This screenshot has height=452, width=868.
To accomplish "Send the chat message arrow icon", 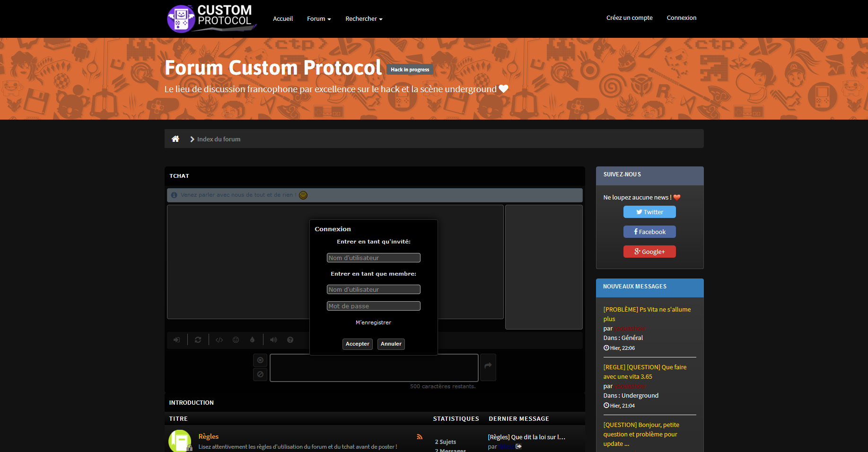I will point(488,367).
